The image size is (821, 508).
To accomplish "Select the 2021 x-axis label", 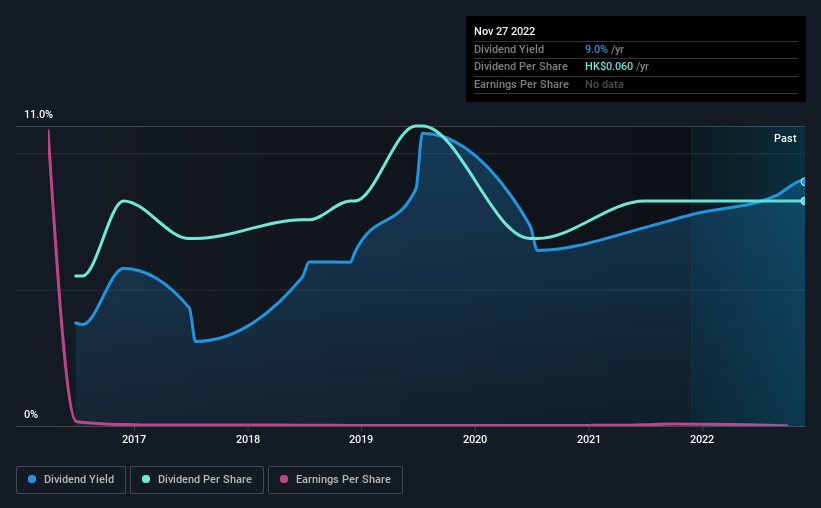I will (589, 439).
